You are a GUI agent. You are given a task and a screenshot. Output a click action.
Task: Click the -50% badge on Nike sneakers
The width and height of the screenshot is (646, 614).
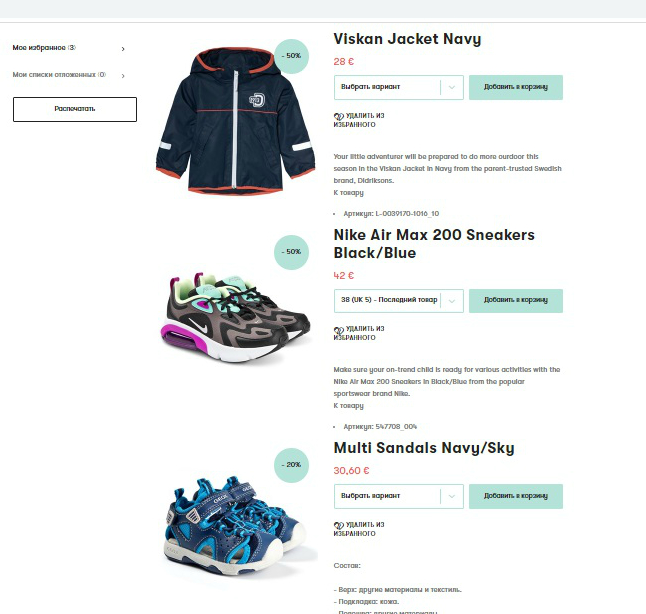tap(291, 252)
